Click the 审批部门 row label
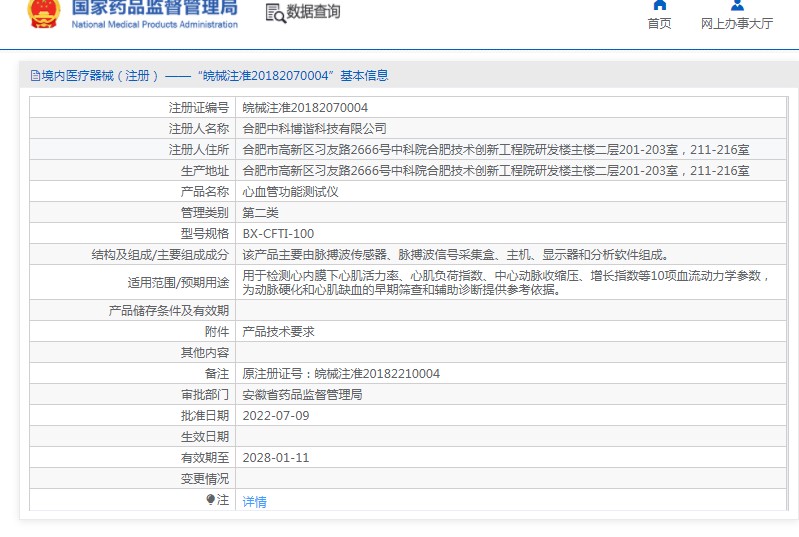Screen dimensions: 799x537 click(x=205, y=395)
